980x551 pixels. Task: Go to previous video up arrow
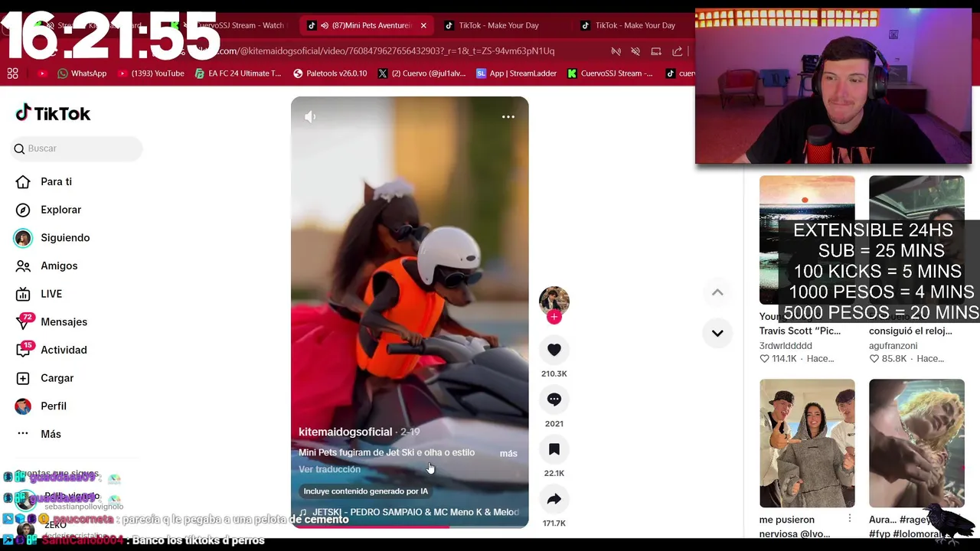717,292
